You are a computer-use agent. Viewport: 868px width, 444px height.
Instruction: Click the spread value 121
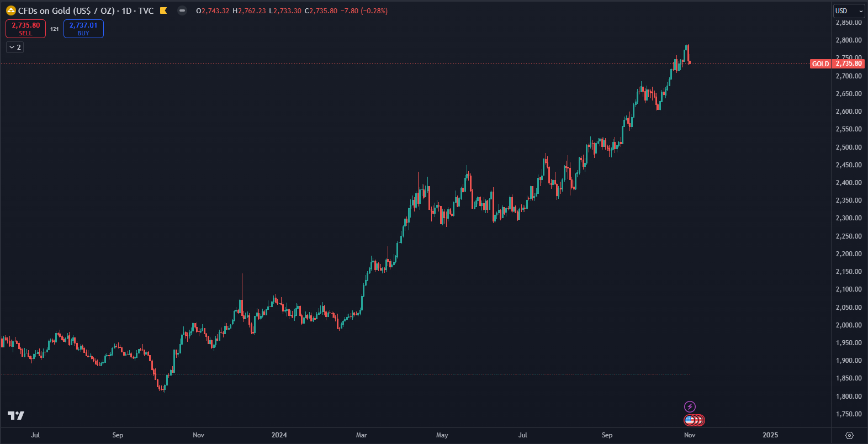click(x=55, y=29)
